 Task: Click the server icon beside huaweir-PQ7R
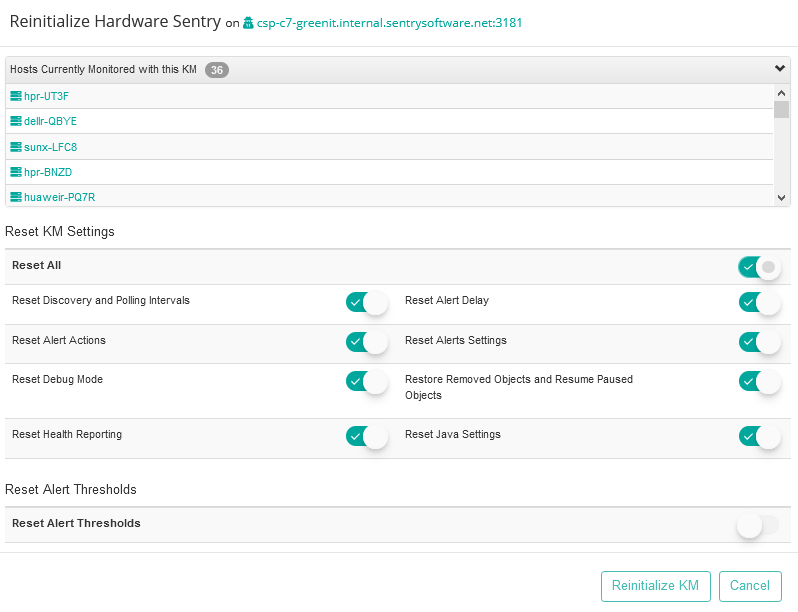click(x=16, y=197)
